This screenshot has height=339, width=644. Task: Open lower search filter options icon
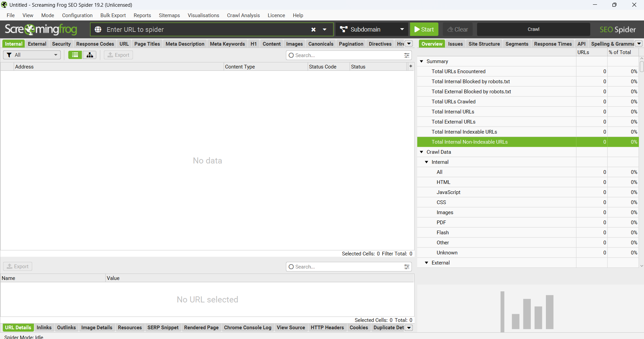[x=407, y=267]
